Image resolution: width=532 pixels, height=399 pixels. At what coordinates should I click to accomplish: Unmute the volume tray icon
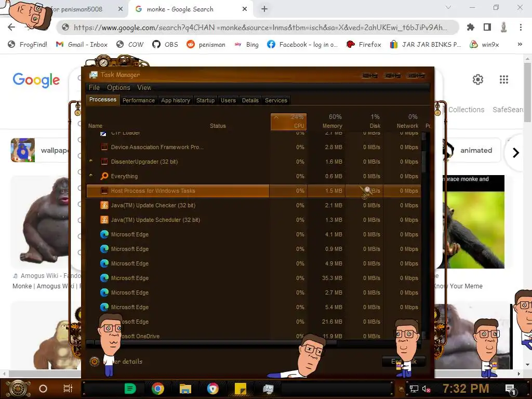click(x=426, y=389)
